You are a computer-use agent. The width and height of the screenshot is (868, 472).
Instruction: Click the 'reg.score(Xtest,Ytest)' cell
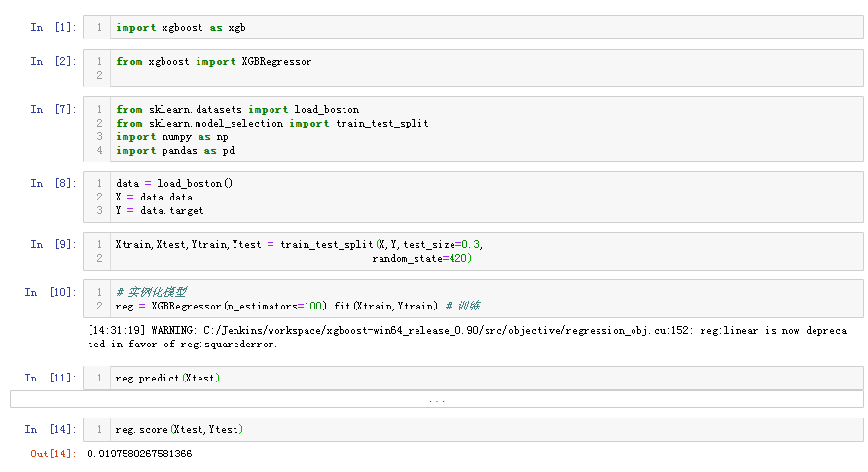pos(179,429)
